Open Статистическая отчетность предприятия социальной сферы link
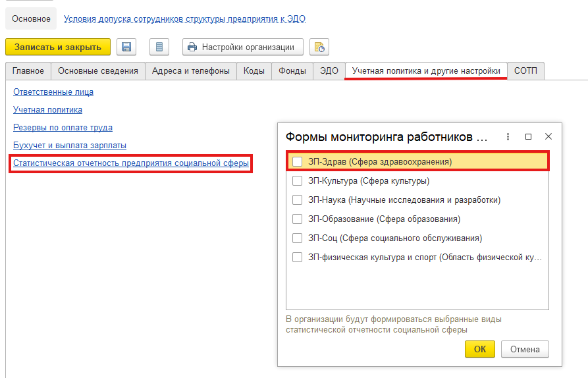588x378 pixels. (131, 163)
